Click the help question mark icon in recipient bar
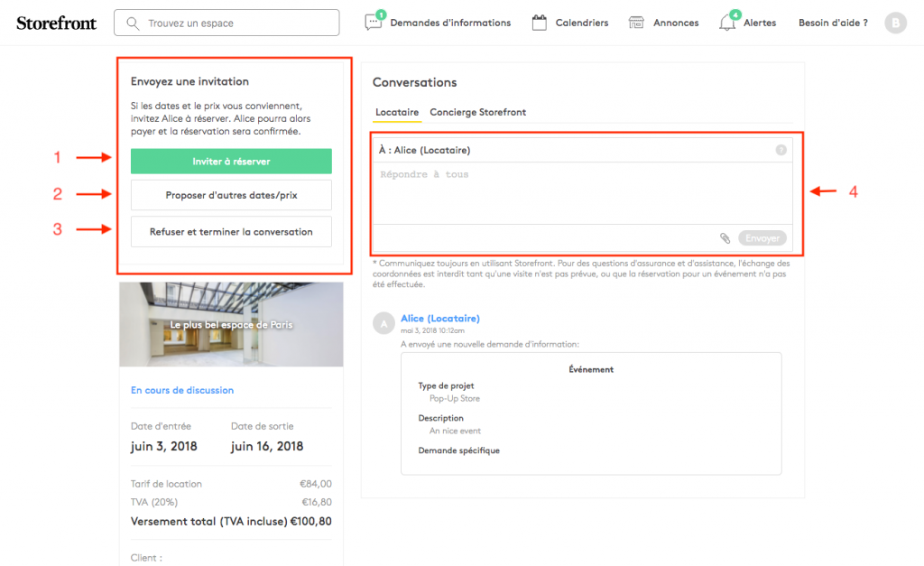The image size is (924, 566). 781,150
